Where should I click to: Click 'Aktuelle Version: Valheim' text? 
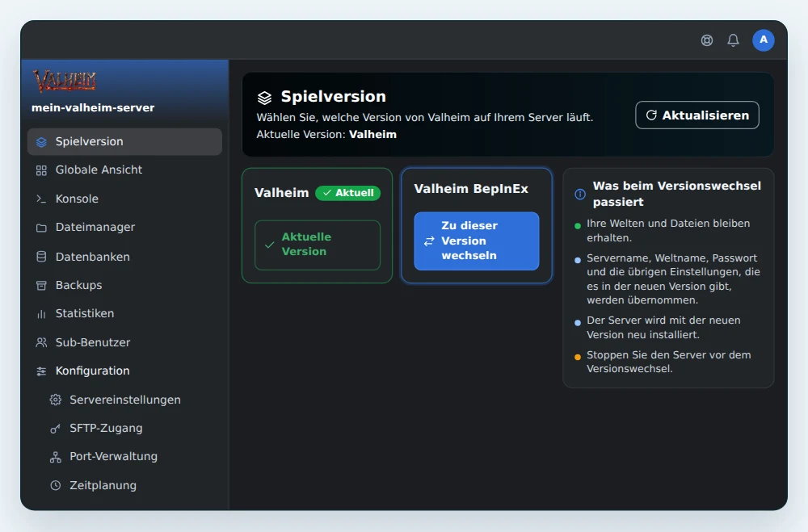(326, 135)
